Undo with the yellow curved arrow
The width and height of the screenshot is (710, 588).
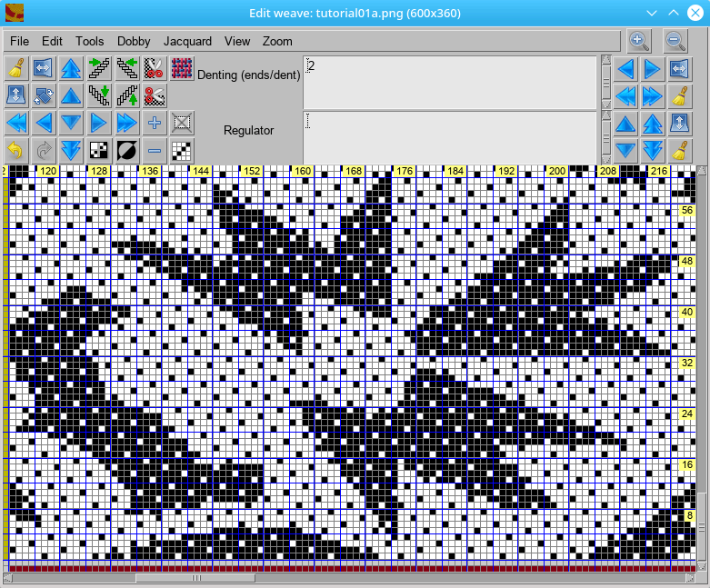(16, 150)
